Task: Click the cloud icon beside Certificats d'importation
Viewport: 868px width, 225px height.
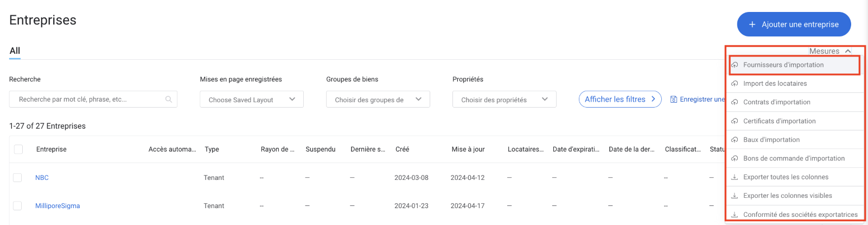Action: click(735, 121)
